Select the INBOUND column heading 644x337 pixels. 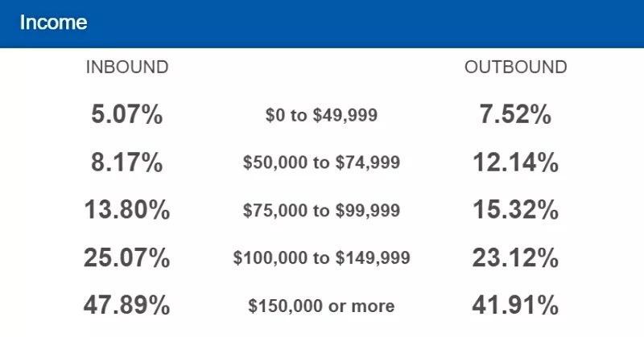coord(127,68)
